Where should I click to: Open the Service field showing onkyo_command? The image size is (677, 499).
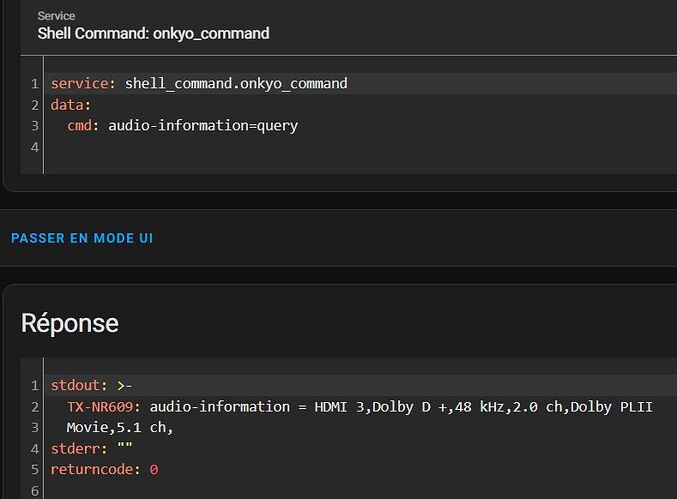pos(349,28)
